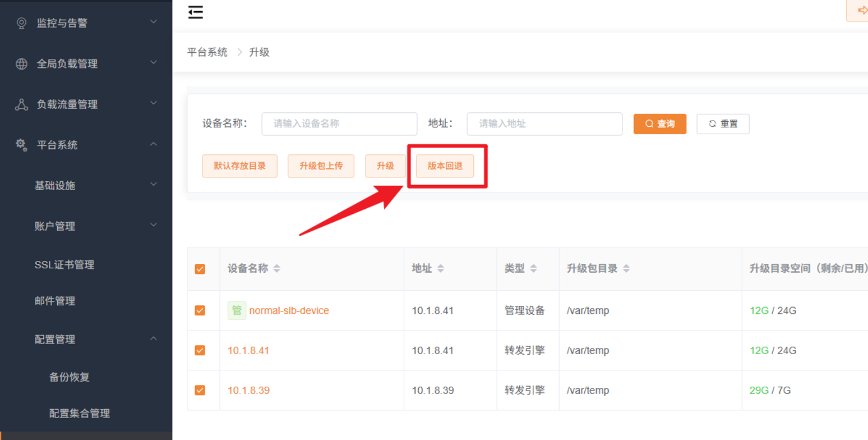Sort by 地址 column sort icon
The image size is (868, 440).
tap(441, 269)
